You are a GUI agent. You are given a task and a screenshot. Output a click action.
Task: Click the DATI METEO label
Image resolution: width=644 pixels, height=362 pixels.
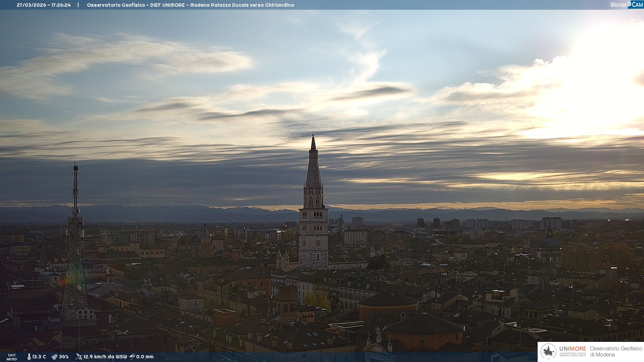click(x=12, y=357)
